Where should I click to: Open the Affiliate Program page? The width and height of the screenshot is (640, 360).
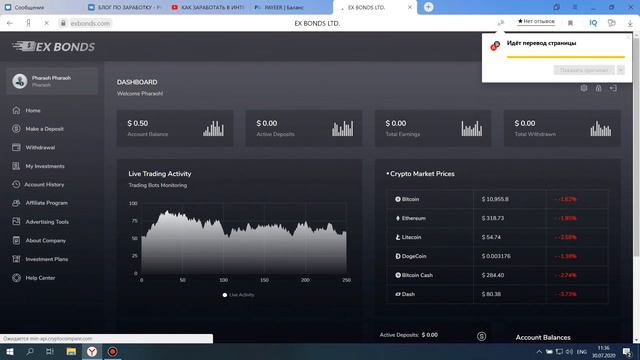(47, 203)
